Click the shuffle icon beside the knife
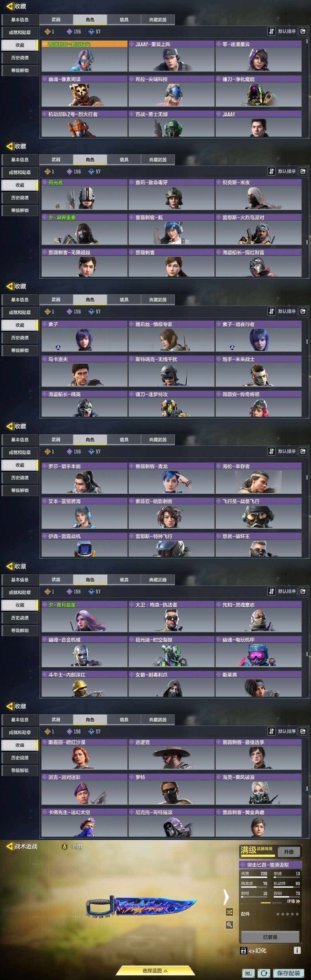This screenshot has width=311, height=980. coord(229,912)
